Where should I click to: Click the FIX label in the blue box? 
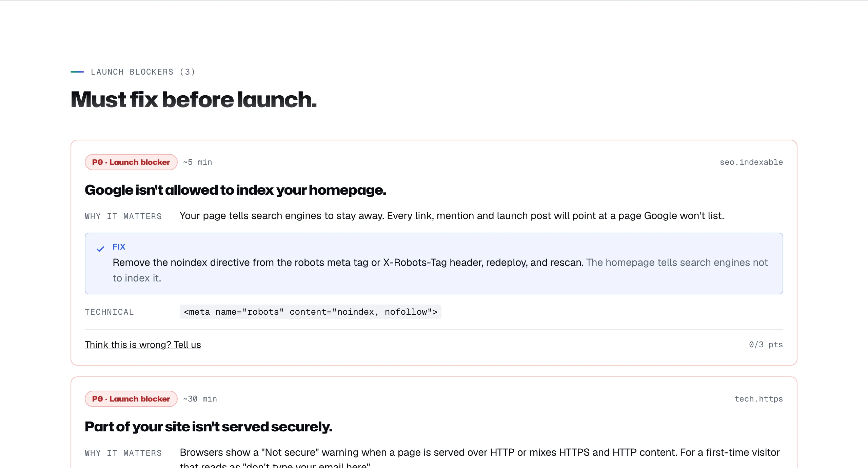click(x=119, y=247)
